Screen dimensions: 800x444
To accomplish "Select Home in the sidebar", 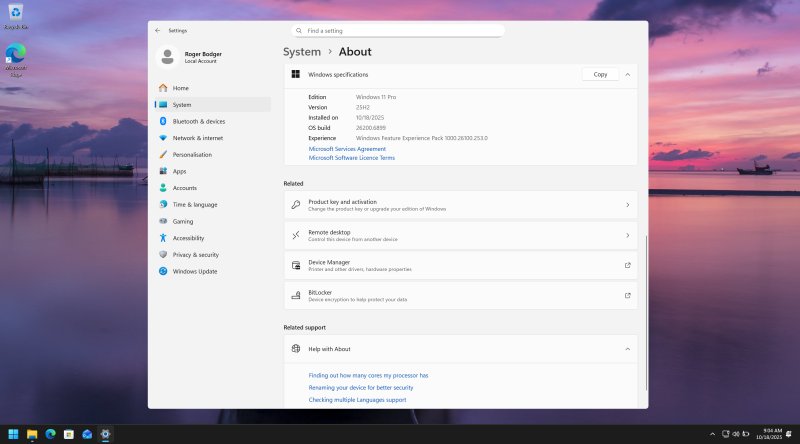I will (x=180, y=88).
